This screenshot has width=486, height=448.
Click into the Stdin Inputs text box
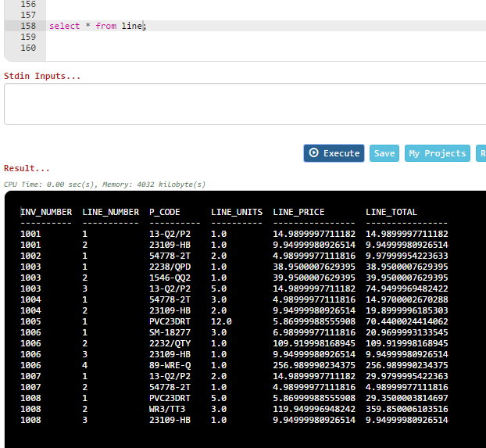[245, 104]
